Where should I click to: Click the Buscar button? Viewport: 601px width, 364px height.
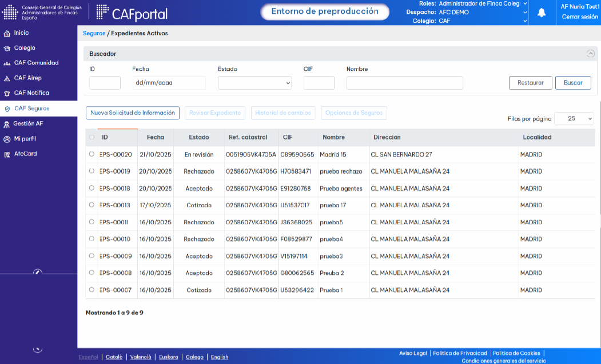click(x=573, y=83)
